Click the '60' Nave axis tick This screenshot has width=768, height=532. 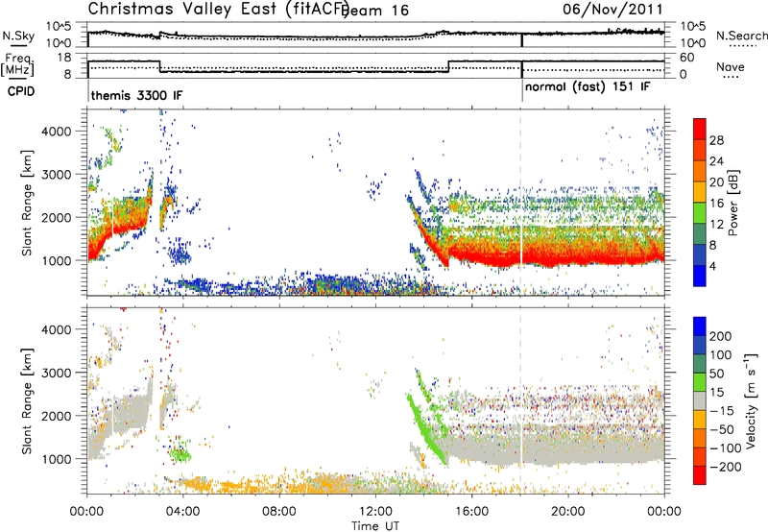[x=686, y=58]
